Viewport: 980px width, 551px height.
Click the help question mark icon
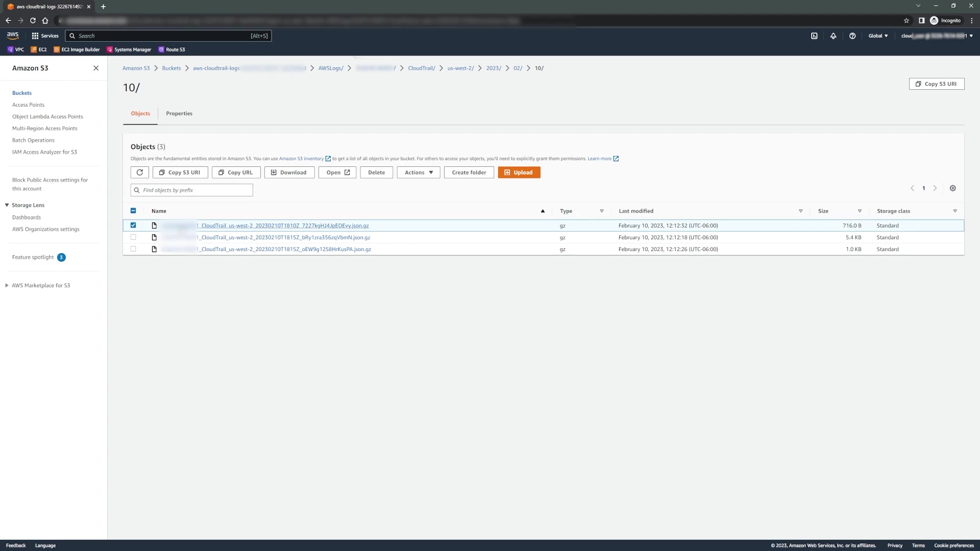tap(852, 36)
